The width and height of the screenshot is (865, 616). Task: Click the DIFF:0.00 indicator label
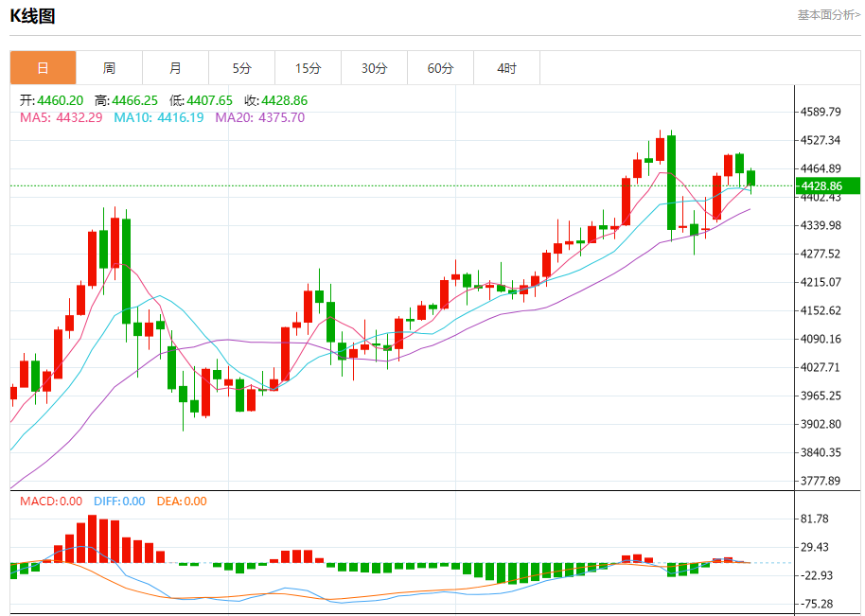[x=119, y=502]
